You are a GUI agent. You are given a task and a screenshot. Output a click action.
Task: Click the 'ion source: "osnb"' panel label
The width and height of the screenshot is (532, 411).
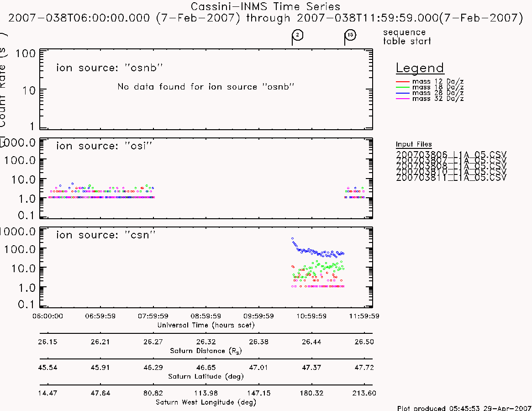click(109, 68)
